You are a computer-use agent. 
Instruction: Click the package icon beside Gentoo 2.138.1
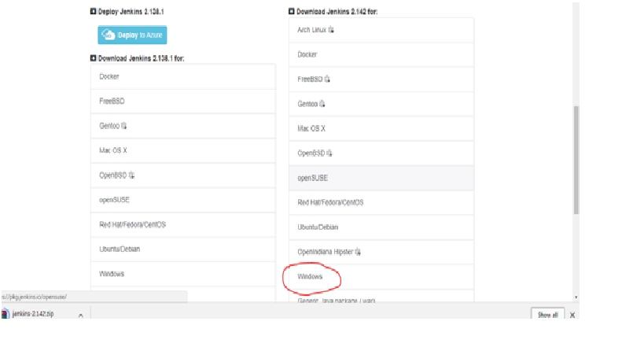pos(124,126)
